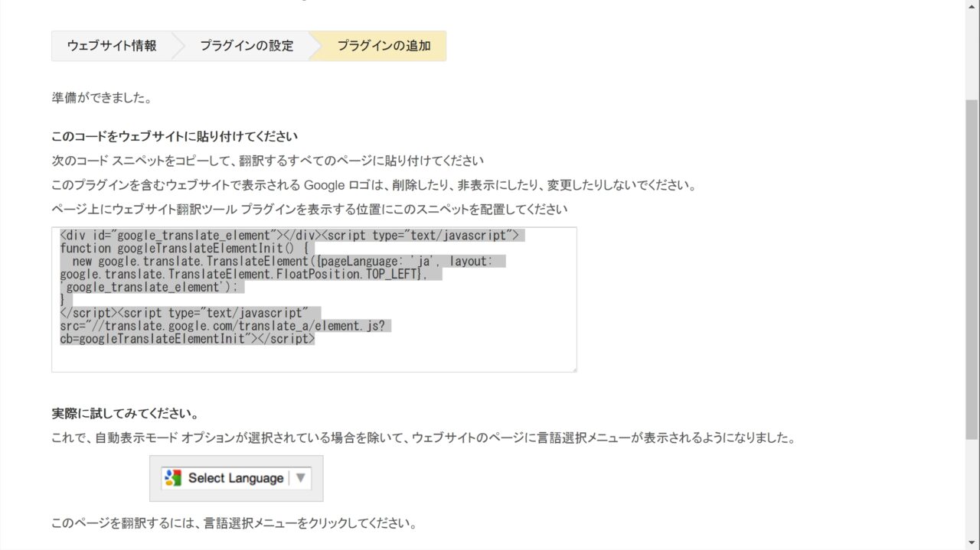Click the このページを翻訳するには instruction text
Viewport: 980px width, 550px height.
click(234, 524)
